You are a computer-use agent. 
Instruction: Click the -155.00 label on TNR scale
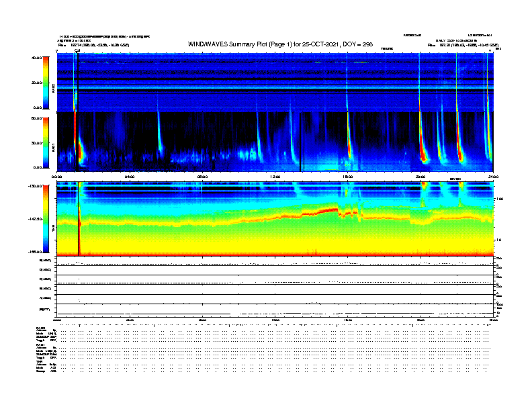click(x=36, y=252)
